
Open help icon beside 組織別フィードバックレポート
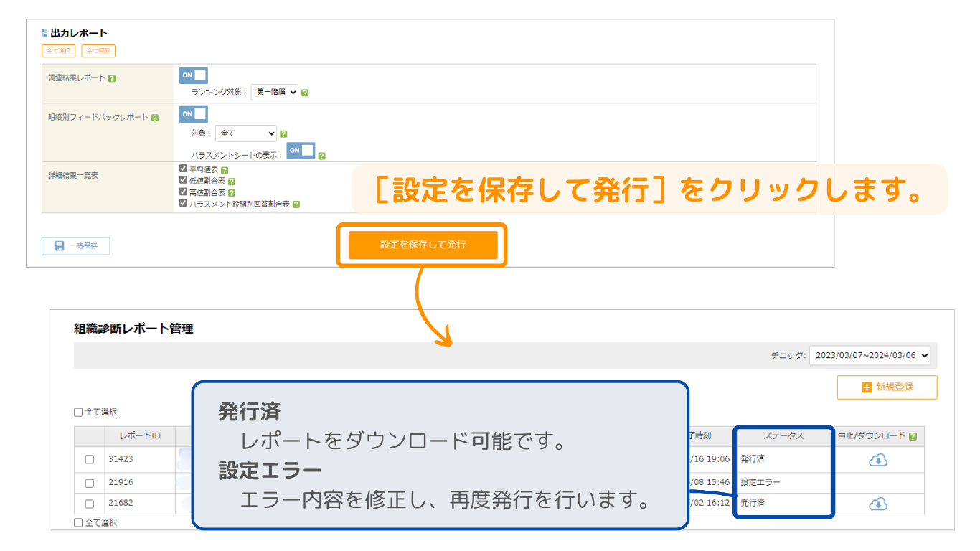point(155,118)
